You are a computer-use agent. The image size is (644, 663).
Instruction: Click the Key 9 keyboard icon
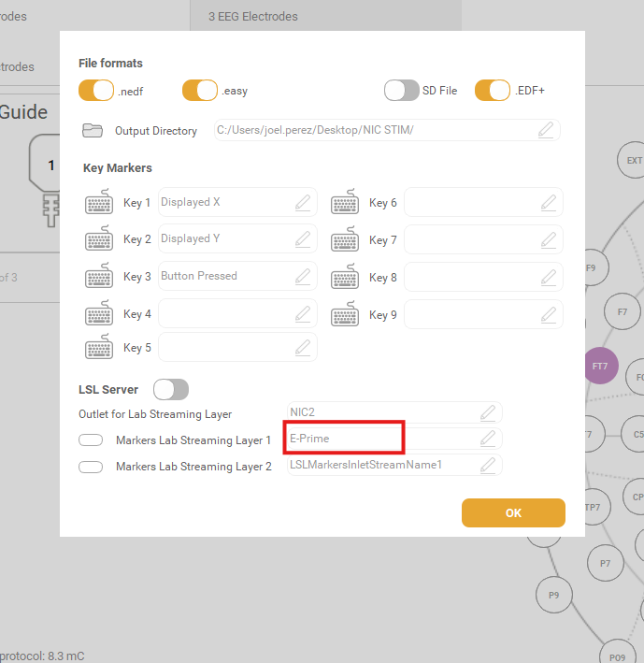(x=345, y=314)
